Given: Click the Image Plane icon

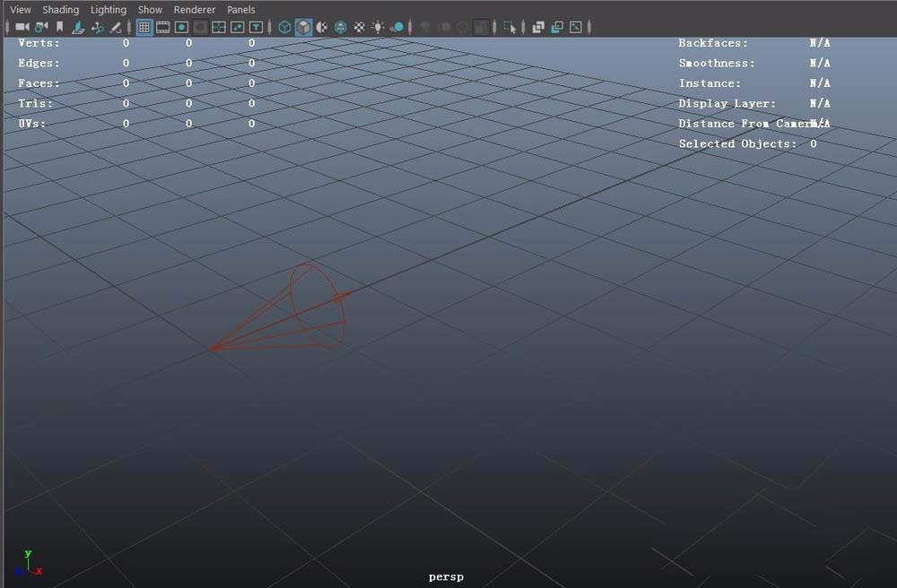Looking at the screenshot, I should (78, 27).
